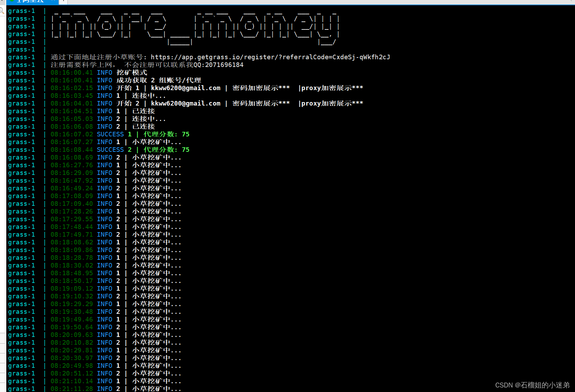Select '密码加密展示***' in the '开始 2' line
The image size is (575, 392).
261,103
